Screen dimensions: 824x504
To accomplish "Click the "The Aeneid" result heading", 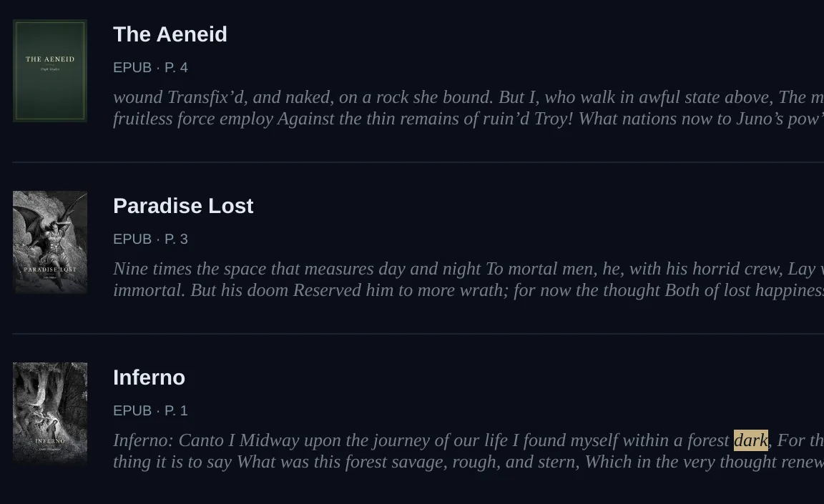I will (x=170, y=34).
